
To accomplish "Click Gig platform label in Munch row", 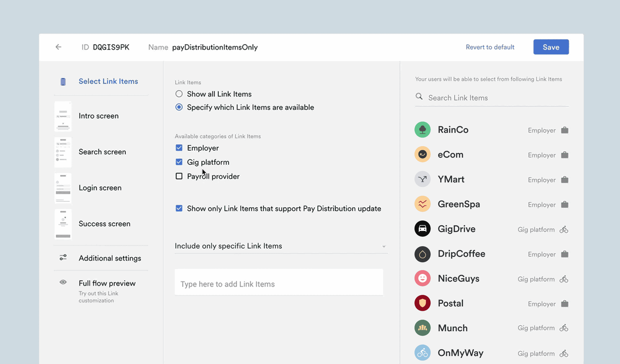I will 536,328.
